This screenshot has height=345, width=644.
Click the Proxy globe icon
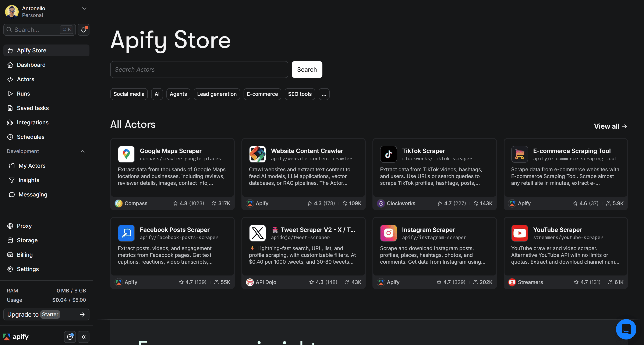point(10,226)
